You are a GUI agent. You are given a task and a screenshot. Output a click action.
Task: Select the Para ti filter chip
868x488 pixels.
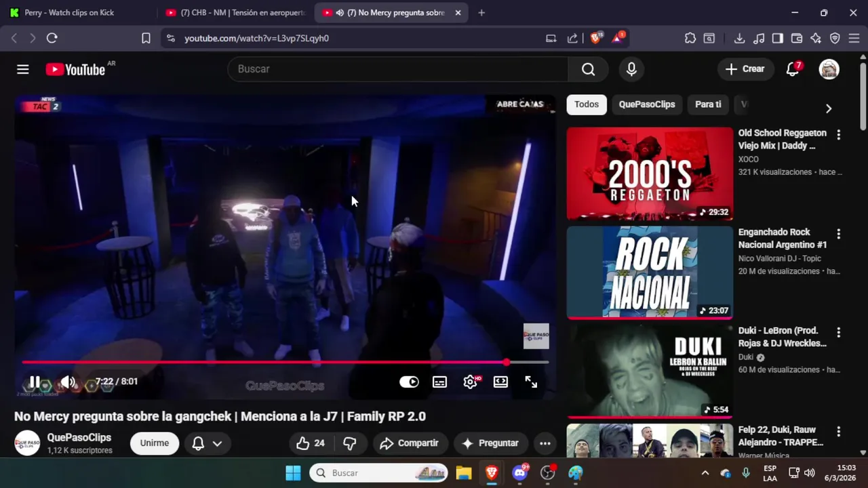[x=708, y=104]
